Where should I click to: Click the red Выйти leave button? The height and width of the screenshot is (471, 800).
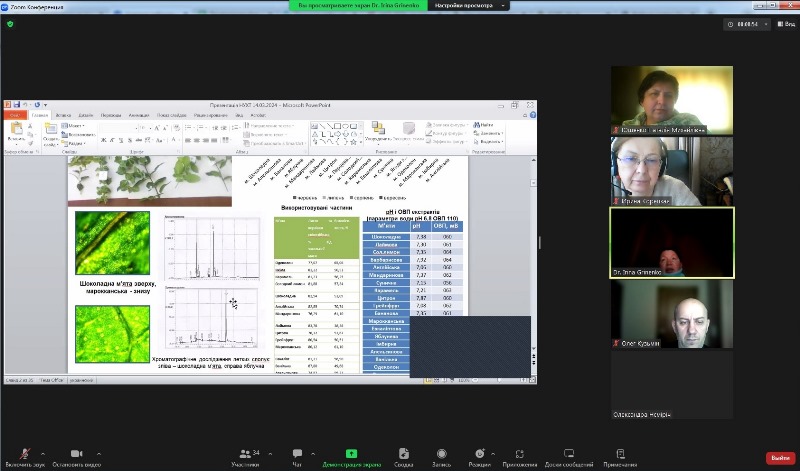pos(778,458)
